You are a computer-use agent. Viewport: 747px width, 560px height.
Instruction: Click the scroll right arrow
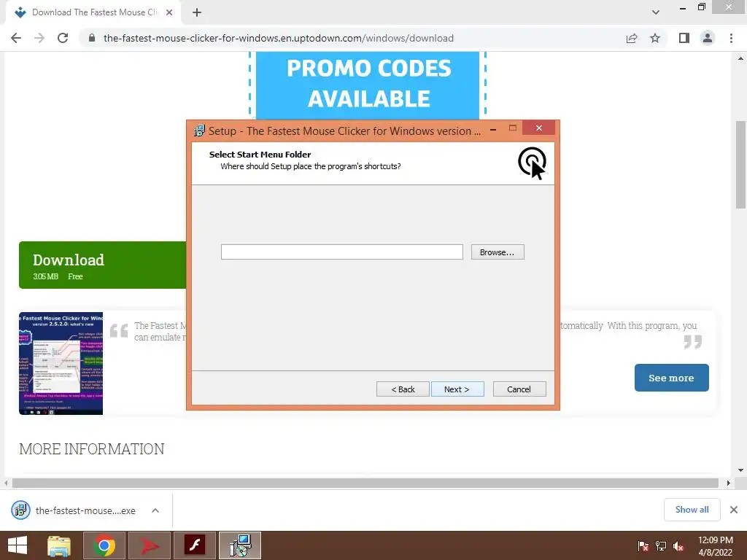728,483
